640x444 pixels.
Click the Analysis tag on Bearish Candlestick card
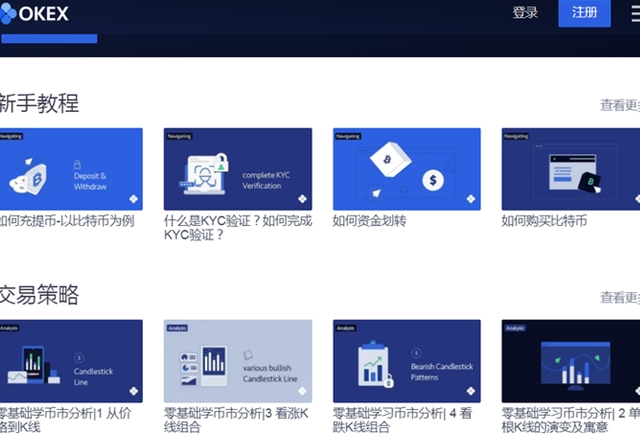(345, 327)
